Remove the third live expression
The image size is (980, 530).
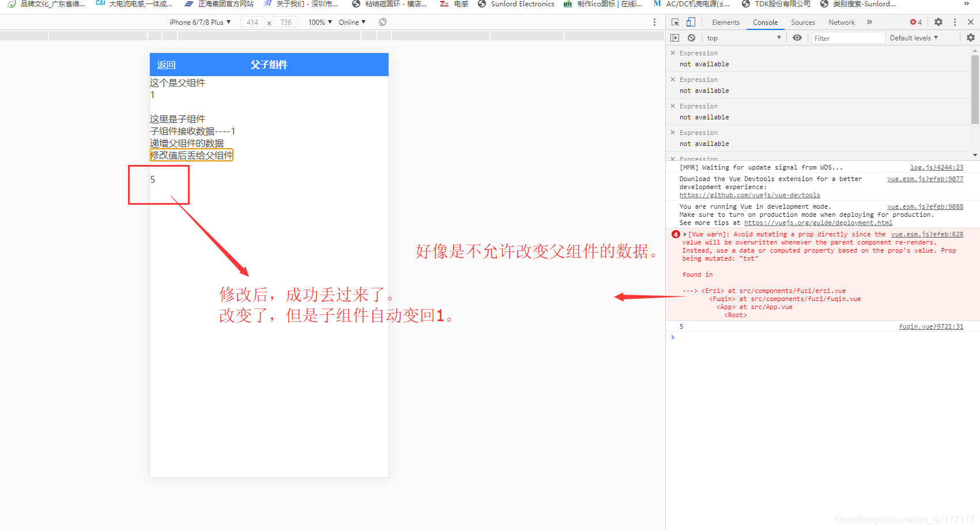pos(673,106)
